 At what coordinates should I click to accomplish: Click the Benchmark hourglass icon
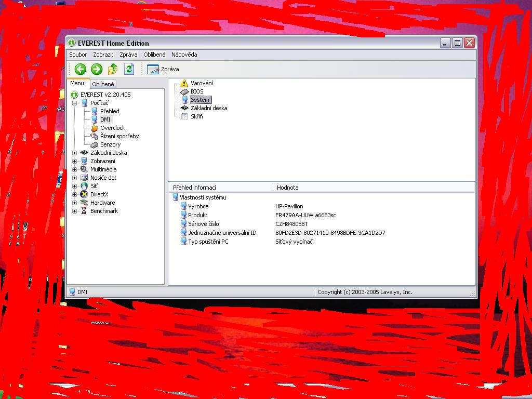(x=84, y=211)
